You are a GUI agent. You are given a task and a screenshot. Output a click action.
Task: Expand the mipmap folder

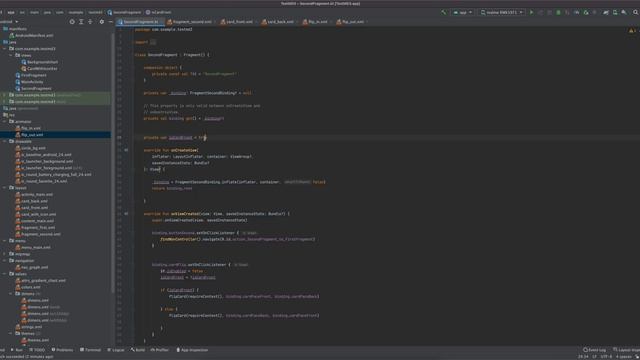(x=5, y=254)
